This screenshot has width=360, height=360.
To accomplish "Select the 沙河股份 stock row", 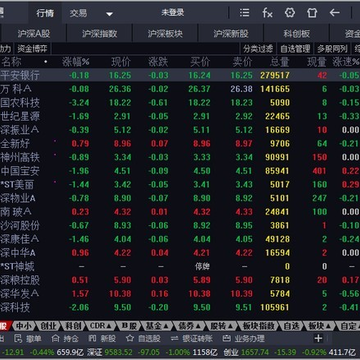I will (x=180, y=225).
